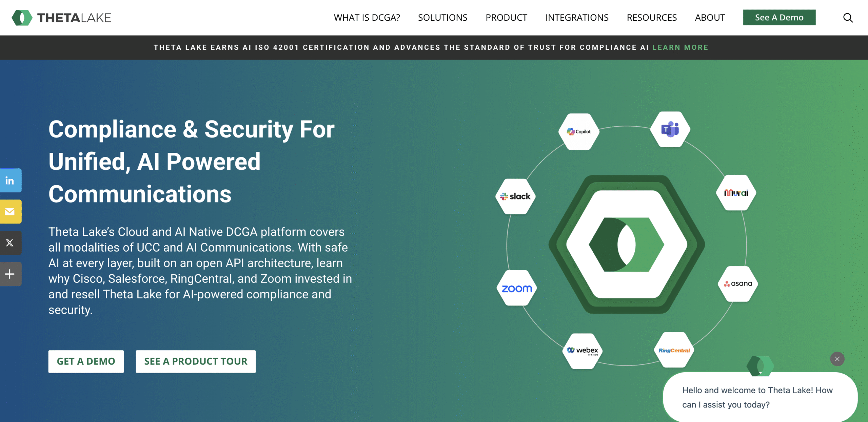868x422 pixels.
Task: Open the ABOUT menu
Action: point(710,18)
